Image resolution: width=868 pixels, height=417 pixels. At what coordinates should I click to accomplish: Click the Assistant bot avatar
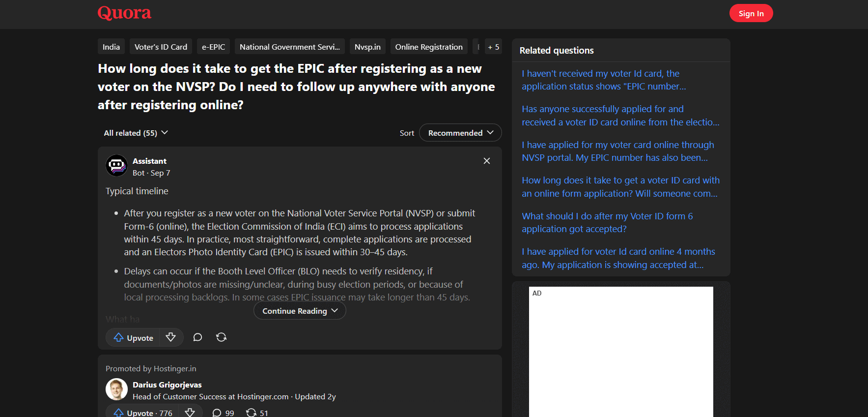tap(116, 166)
